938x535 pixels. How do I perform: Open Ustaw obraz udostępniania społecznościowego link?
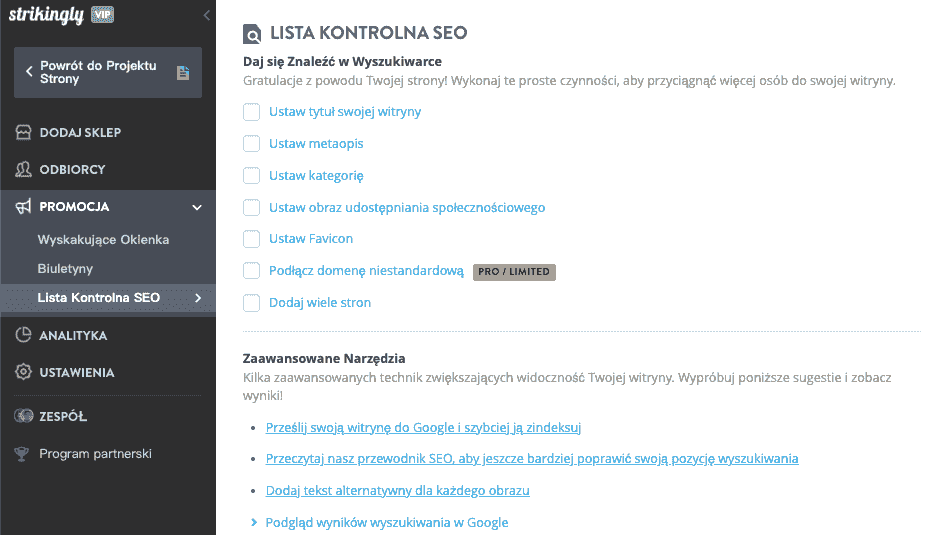tap(407, 208)
